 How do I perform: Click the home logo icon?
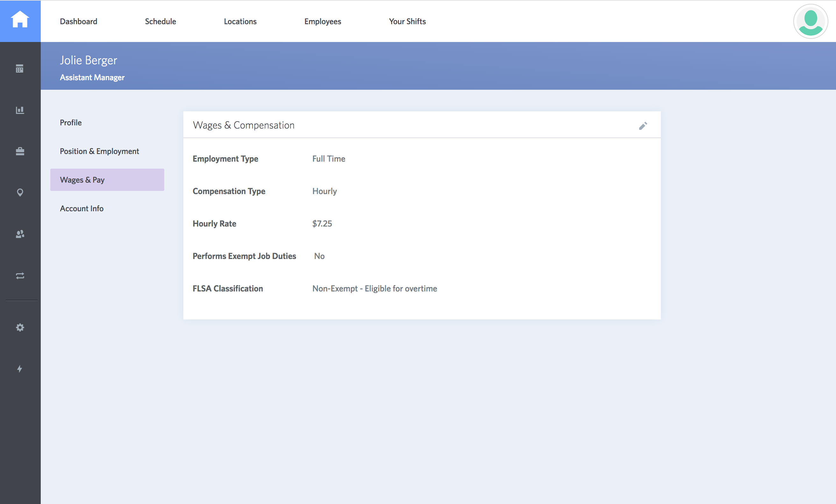click(x=20, y=19)
